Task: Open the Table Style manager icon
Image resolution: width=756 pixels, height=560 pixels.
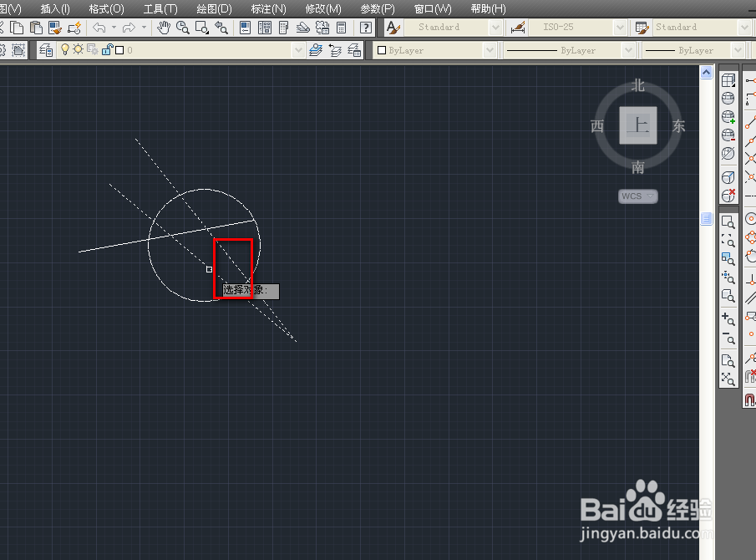Action: coord(642,28)
